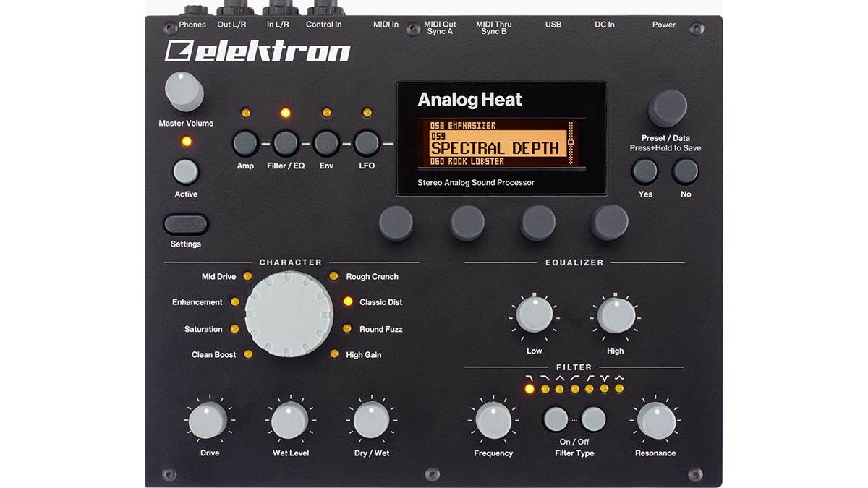Image resolution: width=868 pixels, height=488 pixels.
Task: Select the Filter Type stepper knob
Action: click(593, 417)
